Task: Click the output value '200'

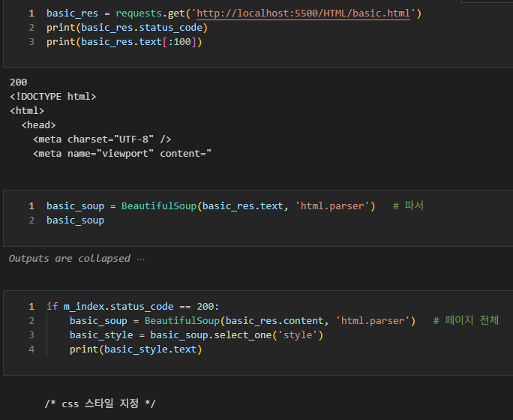Action: [18, 82]
